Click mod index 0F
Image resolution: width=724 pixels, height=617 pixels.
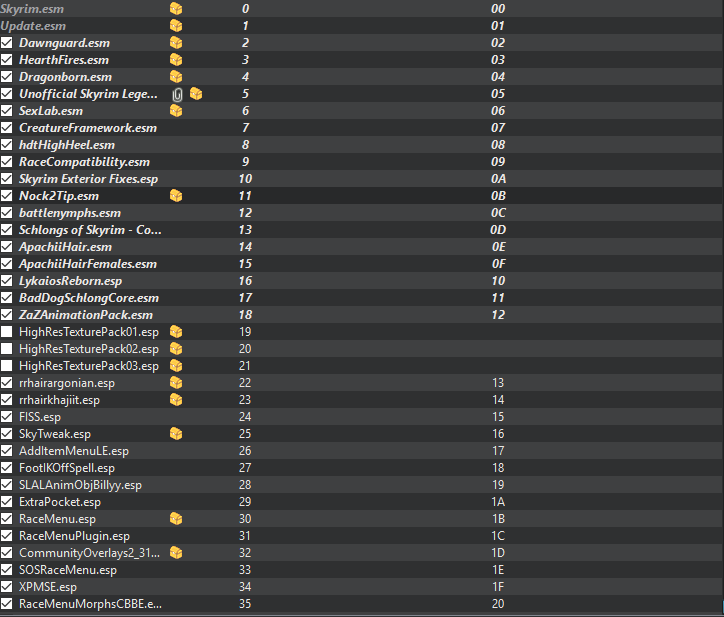pyautogui.click(x=498, y=264)
